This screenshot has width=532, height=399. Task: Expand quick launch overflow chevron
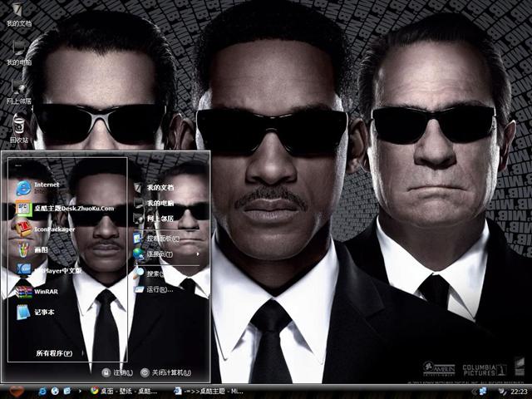[80, 392]
